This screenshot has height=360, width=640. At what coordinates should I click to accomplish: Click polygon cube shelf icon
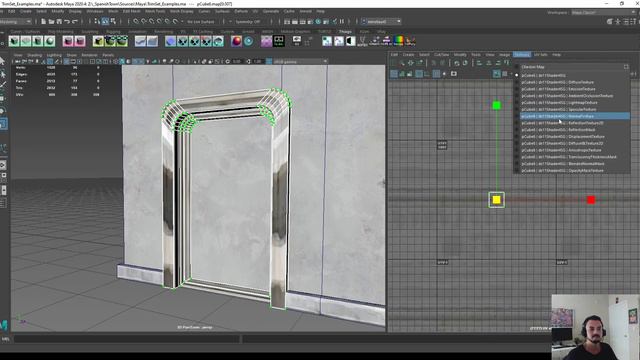point(14,41)
